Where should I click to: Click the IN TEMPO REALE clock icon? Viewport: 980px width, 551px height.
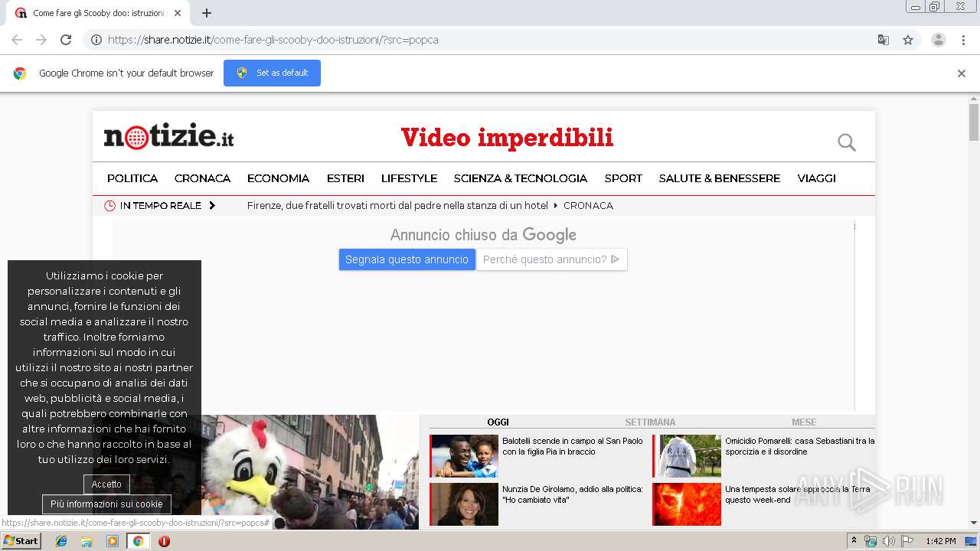click(109, 206)
